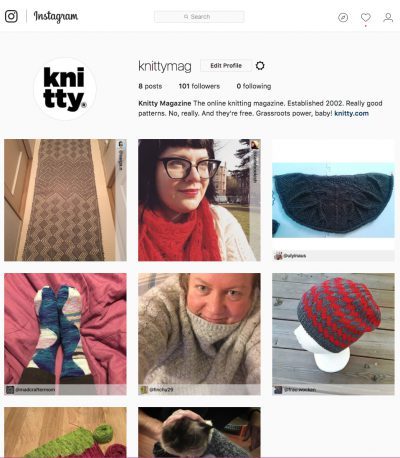Click the 8 posts count
400x458 pixels.
(150, 86)
